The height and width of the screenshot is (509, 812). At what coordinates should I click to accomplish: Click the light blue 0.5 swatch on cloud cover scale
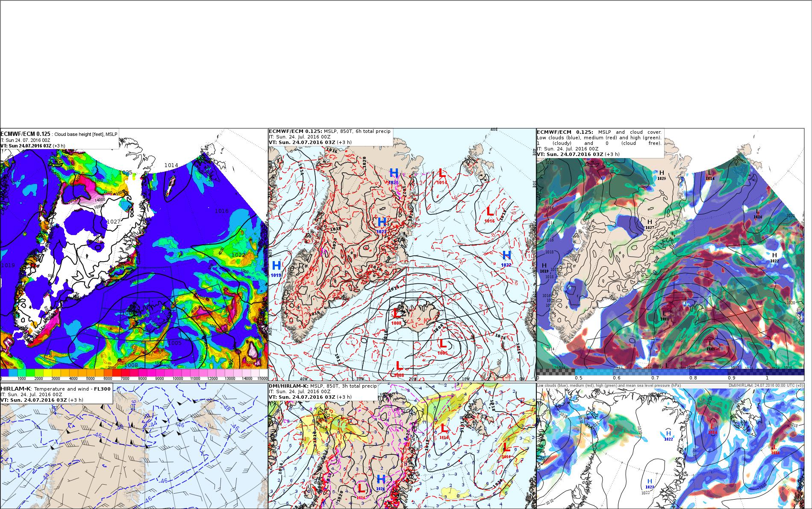pos(594,372)
